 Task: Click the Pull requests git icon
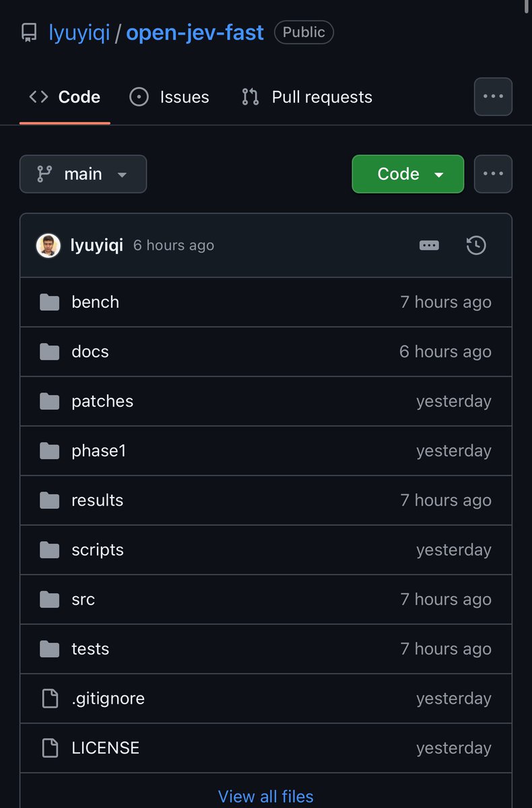(251, 97)
